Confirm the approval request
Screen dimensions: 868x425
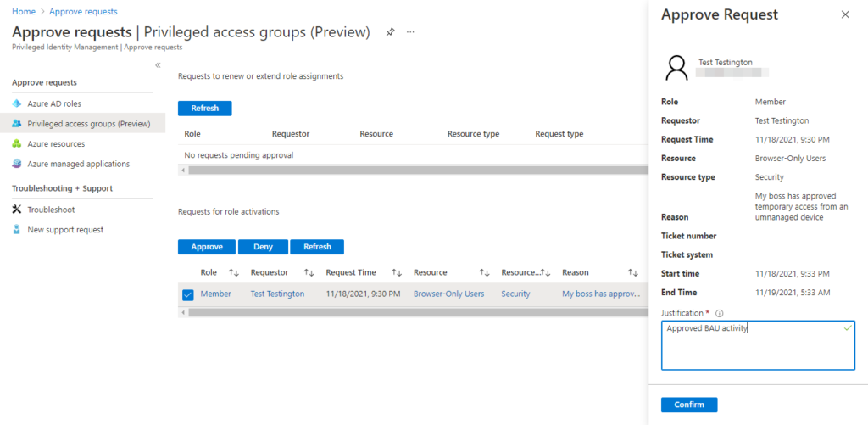point(689,405)
